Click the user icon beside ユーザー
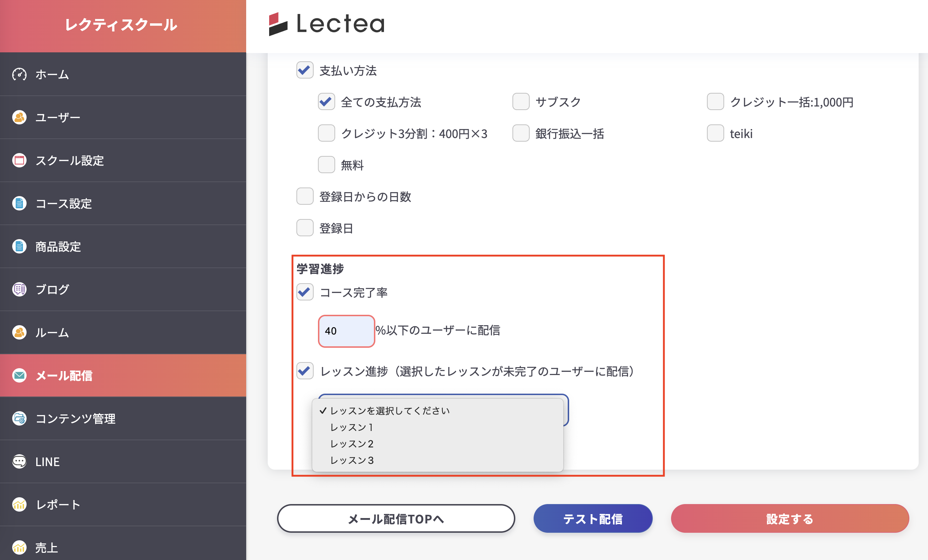This screenshot has height=560, width=928. coord(19,118)
